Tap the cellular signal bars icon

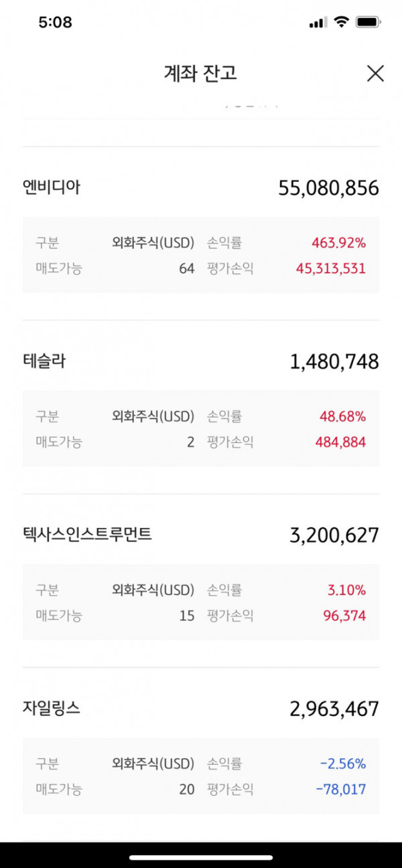click(318, 23)
